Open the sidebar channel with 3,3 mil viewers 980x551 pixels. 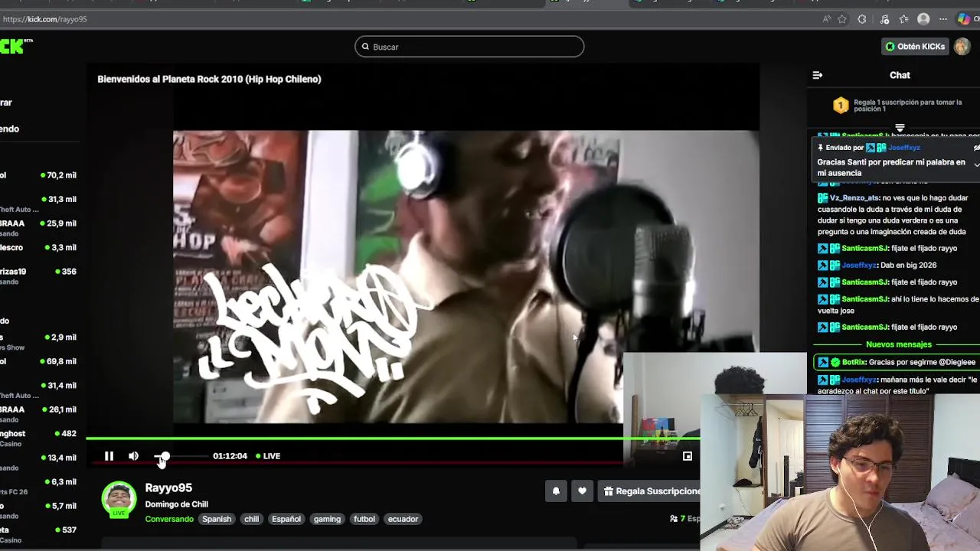tap(38, 247)
